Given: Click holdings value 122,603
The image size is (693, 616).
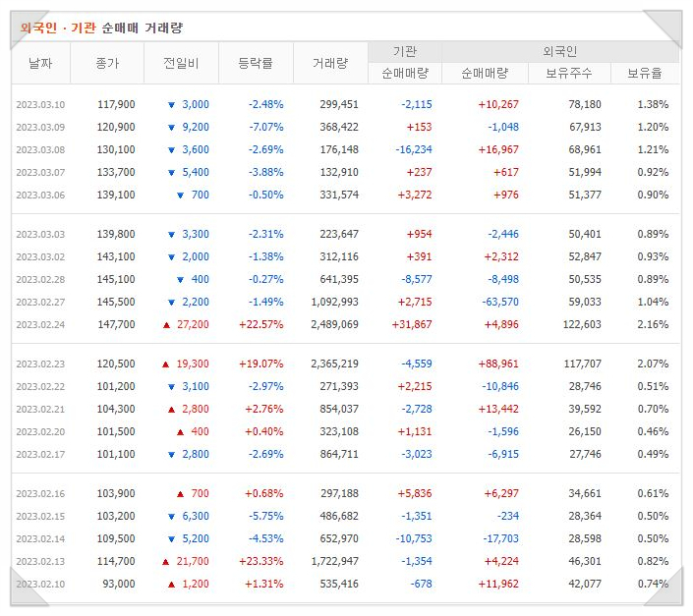Looking at the screenshot, I should [x=582, y=324].
